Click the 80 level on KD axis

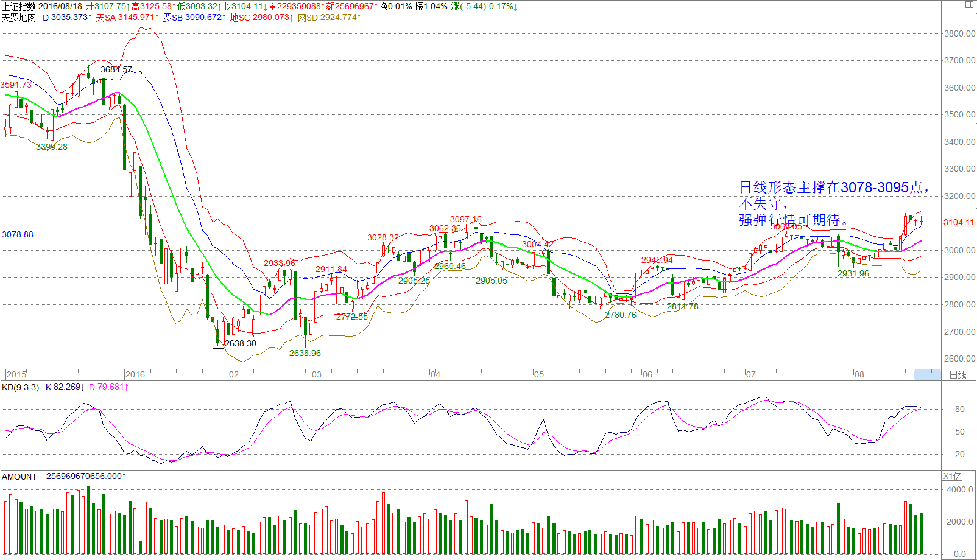point(960,409)
